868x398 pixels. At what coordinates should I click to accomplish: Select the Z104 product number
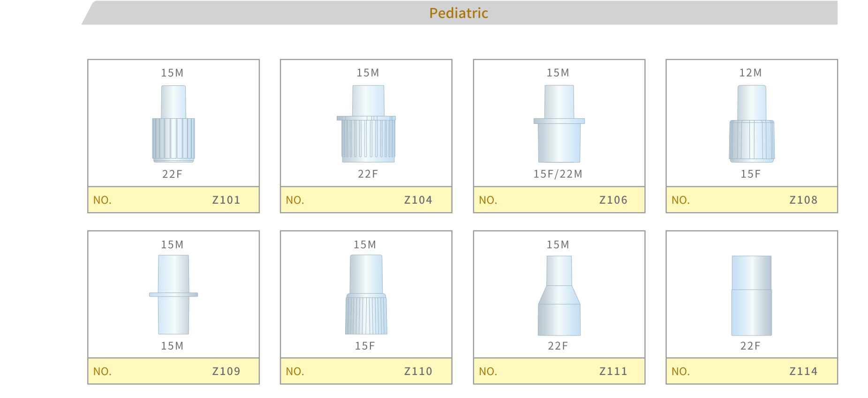coord(418,200)
